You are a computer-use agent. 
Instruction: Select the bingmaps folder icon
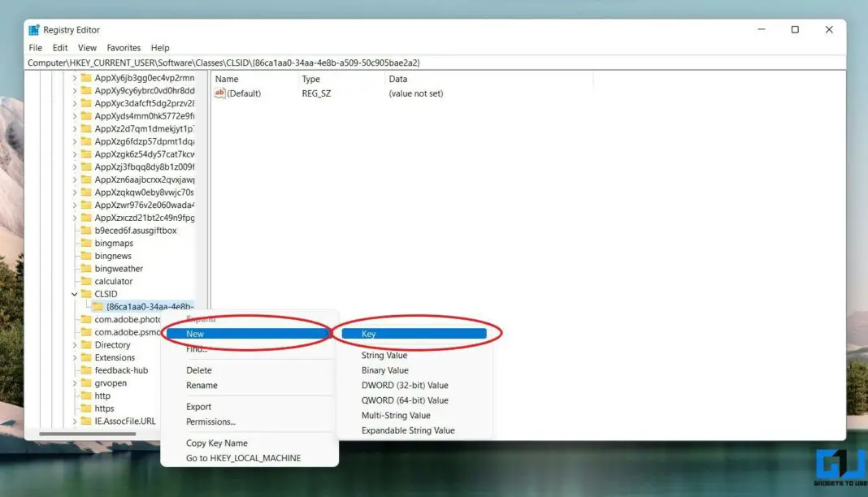(86, 244)
